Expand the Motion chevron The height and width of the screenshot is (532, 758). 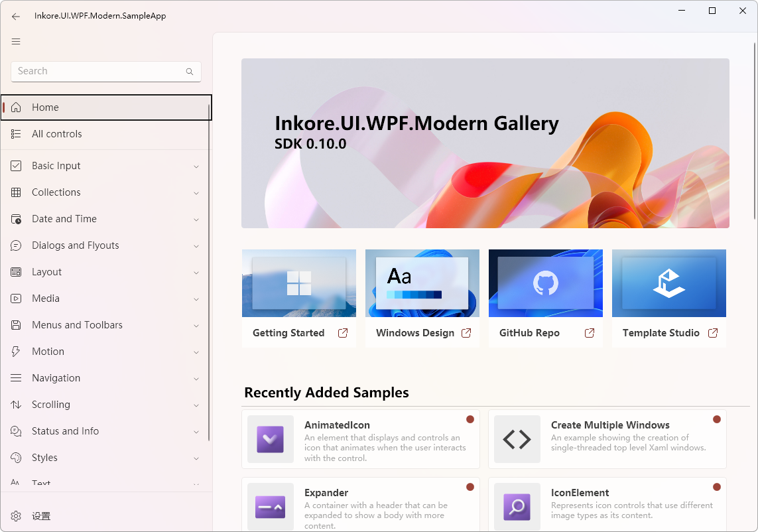pos(196,353)
